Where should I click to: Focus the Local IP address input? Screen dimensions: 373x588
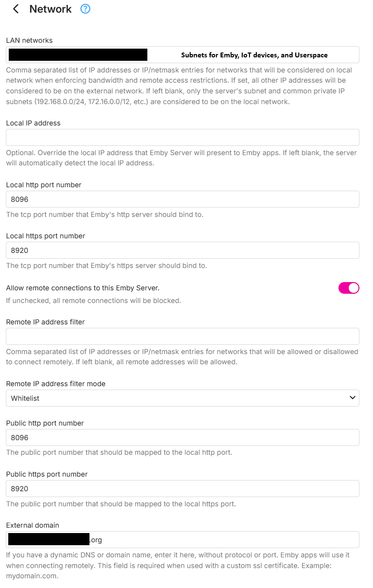[x=182, y=137]
